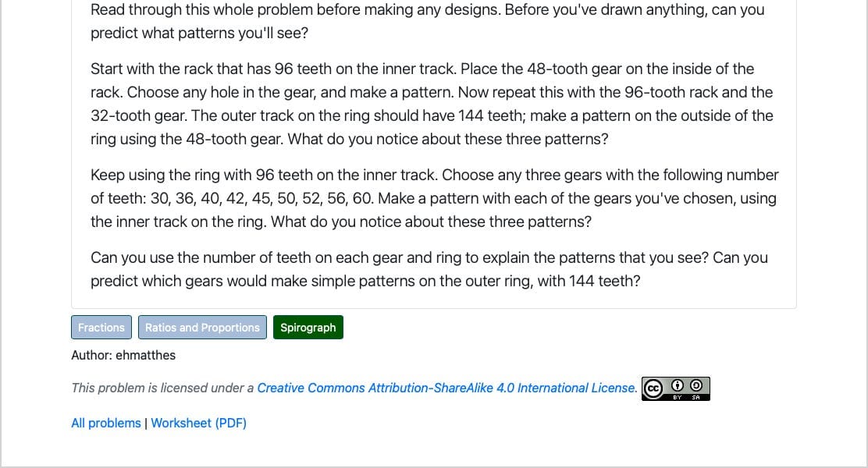Click the paragraph starting 'Start with the rack'
This screenshot has height=468, width=868.
432,104
